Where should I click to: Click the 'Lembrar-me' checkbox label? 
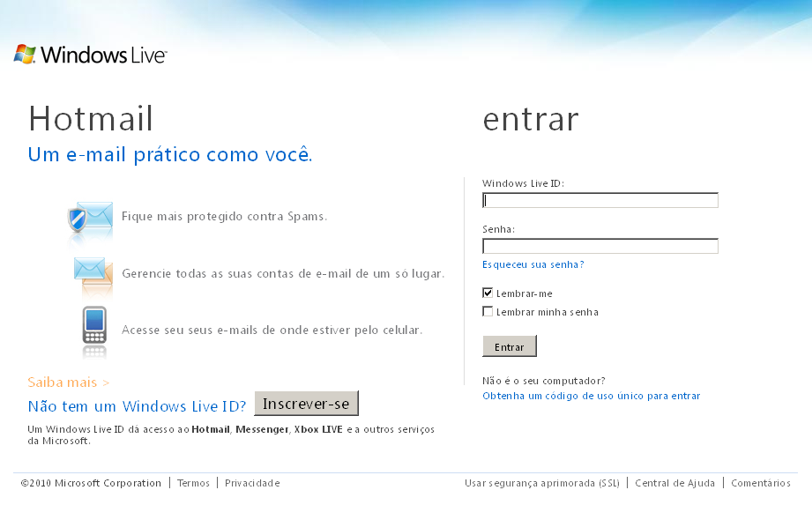(524, 293)
